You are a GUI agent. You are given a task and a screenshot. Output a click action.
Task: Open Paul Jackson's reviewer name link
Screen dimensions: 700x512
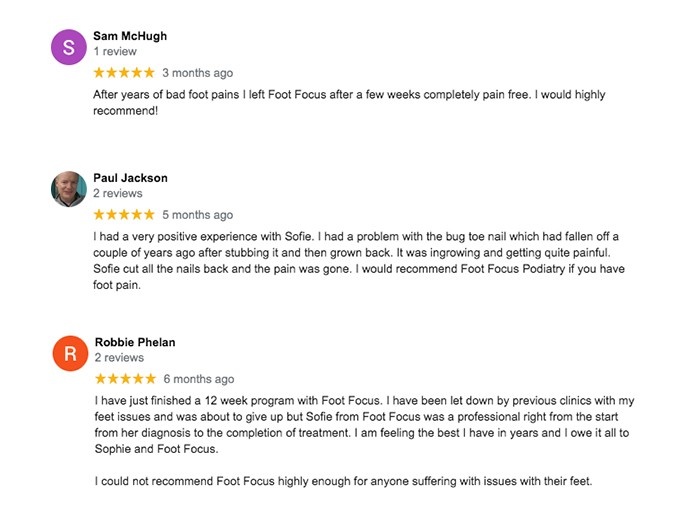pyautogui.click(x=130, y=178)
